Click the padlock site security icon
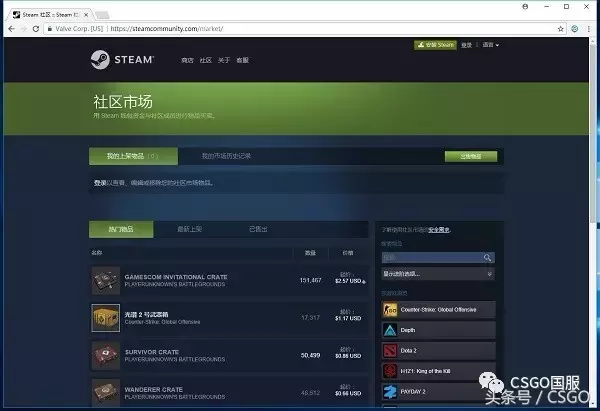Image resolution: width=600 pixels, height=411 pixels. (50, 29)
